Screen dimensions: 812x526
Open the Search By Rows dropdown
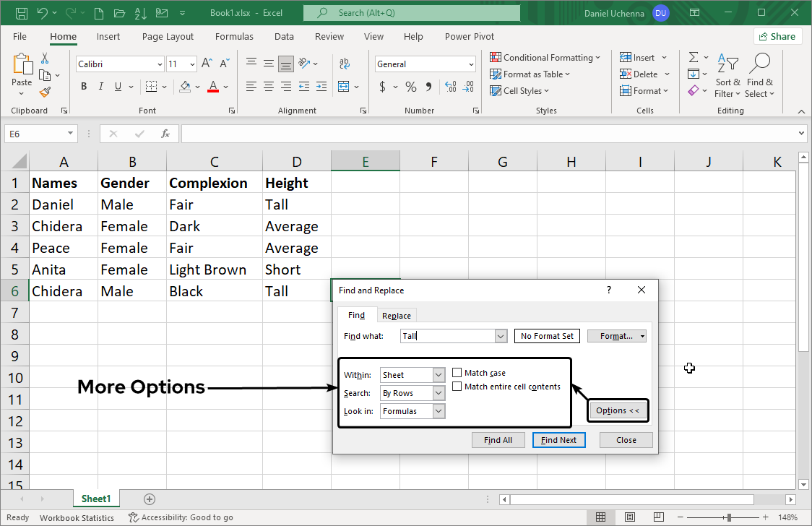tap(439, 393)
